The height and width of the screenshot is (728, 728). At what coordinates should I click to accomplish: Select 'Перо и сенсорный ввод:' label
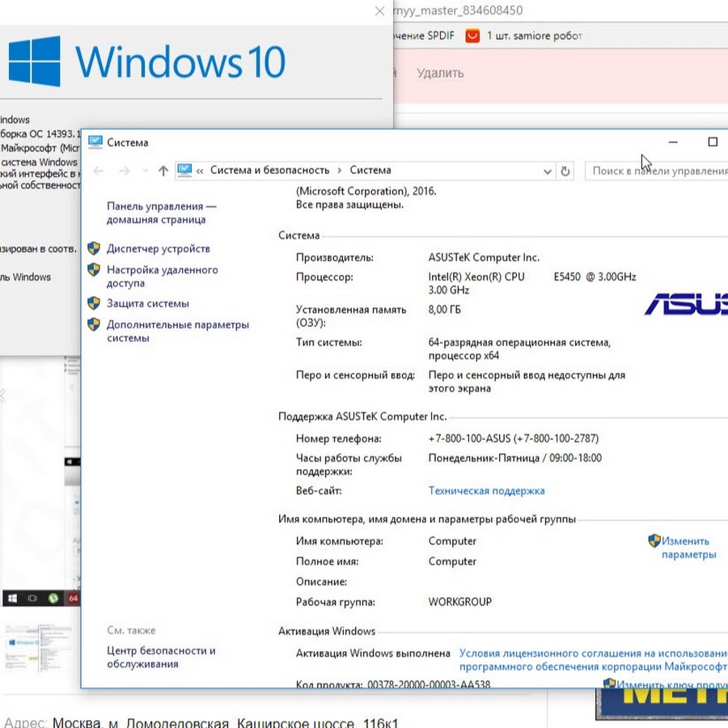(x=355, y=375)
